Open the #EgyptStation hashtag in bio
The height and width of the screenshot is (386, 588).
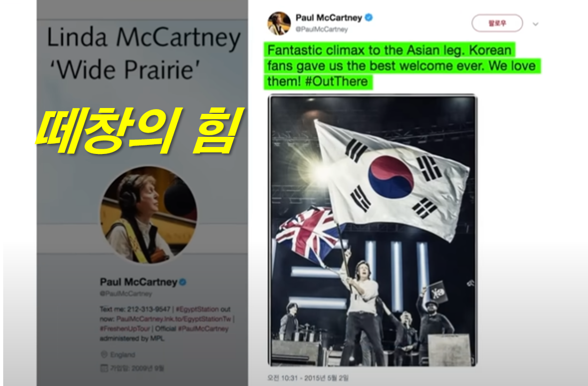[197, 309]
